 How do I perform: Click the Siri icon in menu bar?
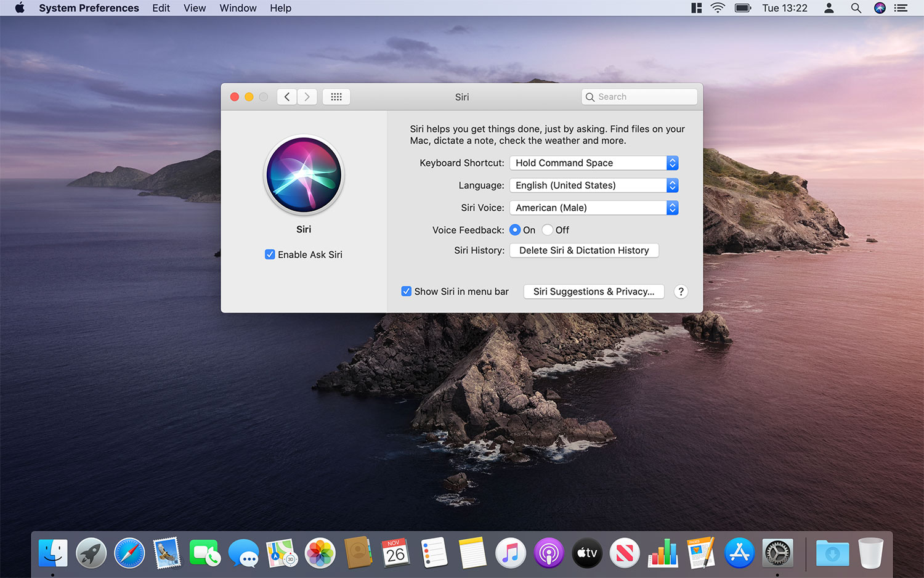880,8
